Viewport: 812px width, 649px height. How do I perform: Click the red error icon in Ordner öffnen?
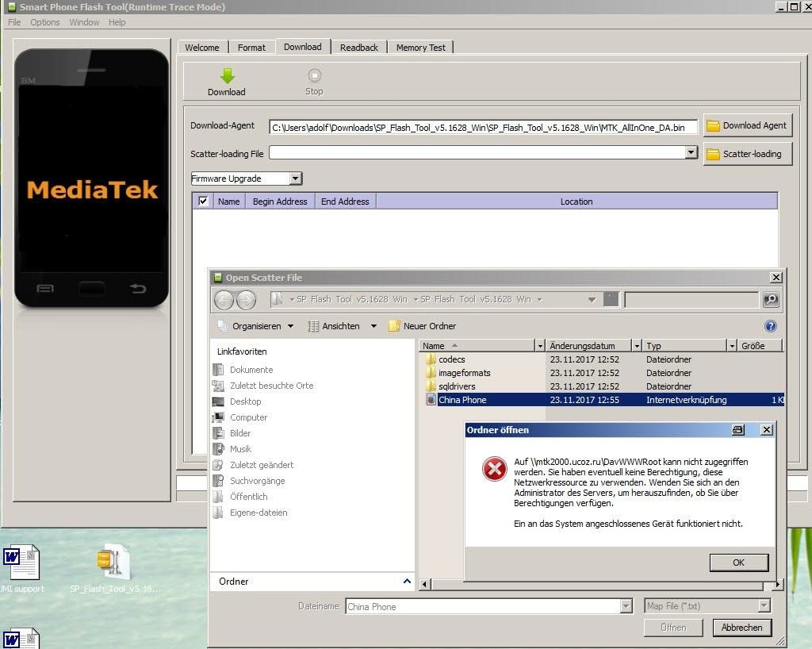click(x=495, y=469)
